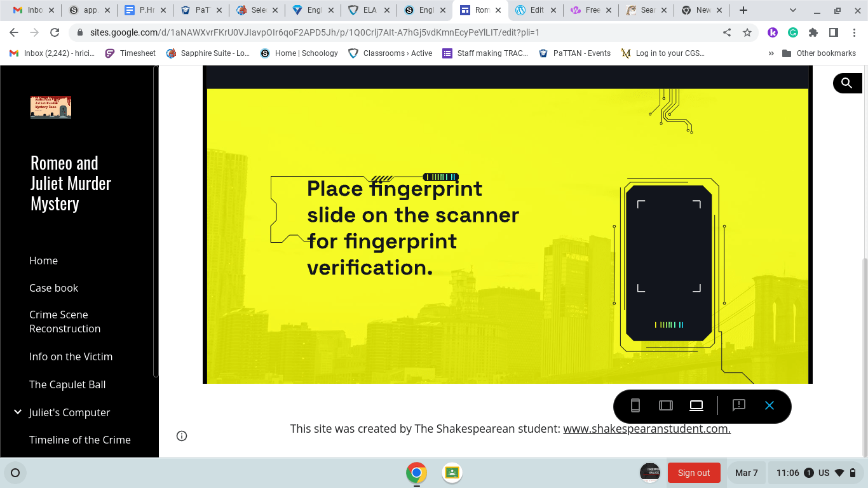Collapse the Juliet's Computer submenu chevron
The height and width of the screenshot is (488, 868).
click(x=18, y=412)
